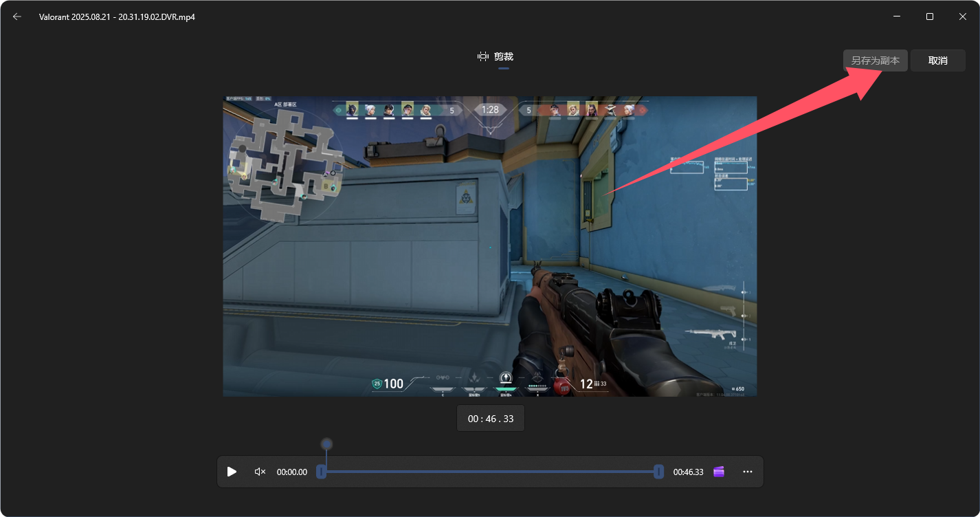Click the 00:46.33 duration box
Viewport: 980px width, 517px height.
[x=491, y=419]
